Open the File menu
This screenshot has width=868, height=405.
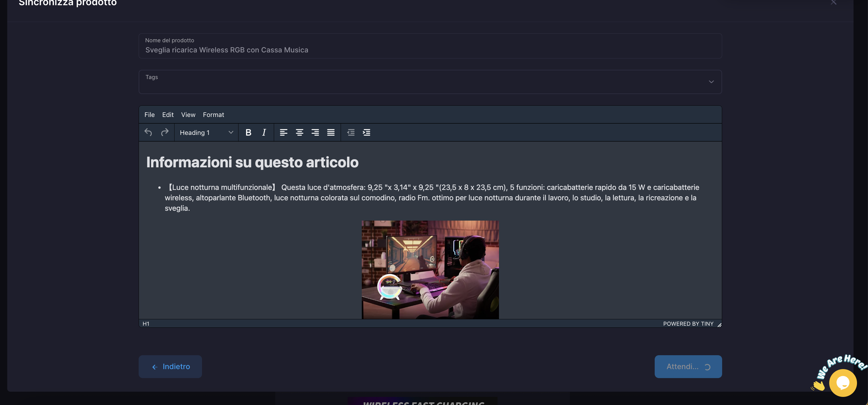coord(149,115)
